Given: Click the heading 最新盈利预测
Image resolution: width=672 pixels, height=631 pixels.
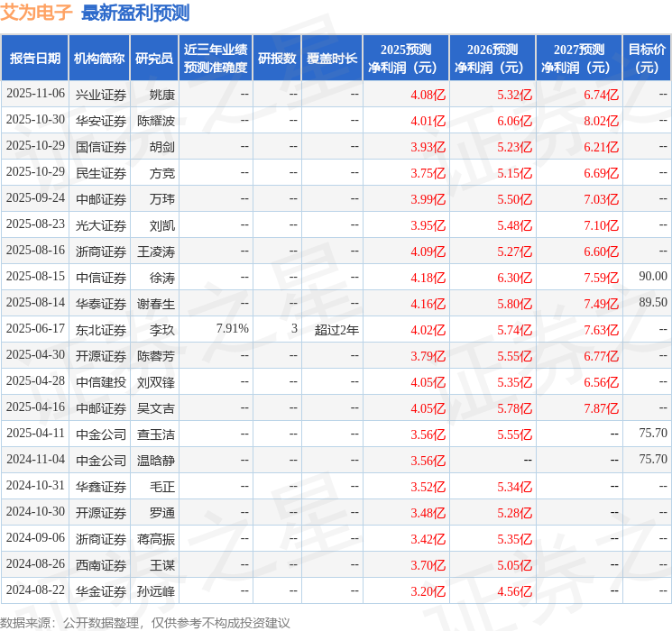Looking at the screenshot, I should (x=135, y=13).
